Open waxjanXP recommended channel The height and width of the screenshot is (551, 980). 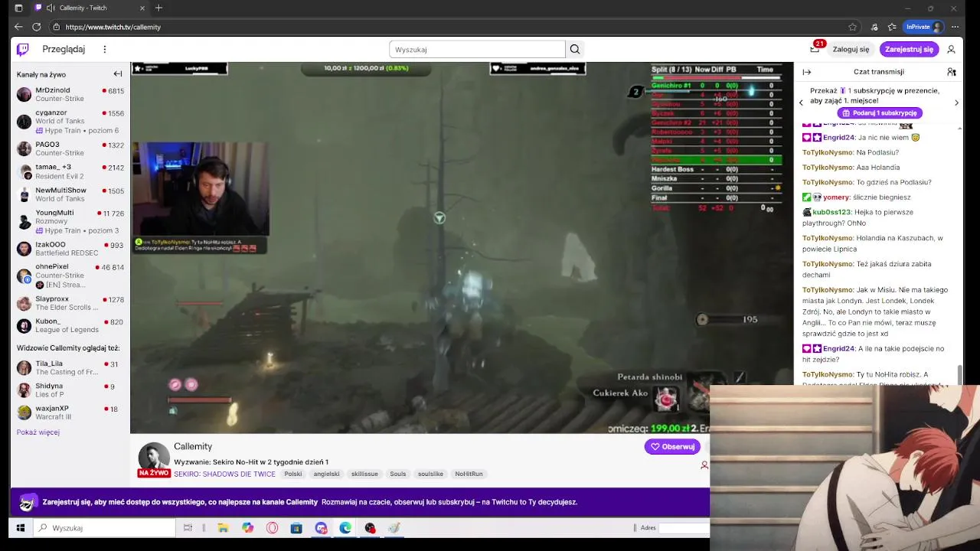[70, 412]
